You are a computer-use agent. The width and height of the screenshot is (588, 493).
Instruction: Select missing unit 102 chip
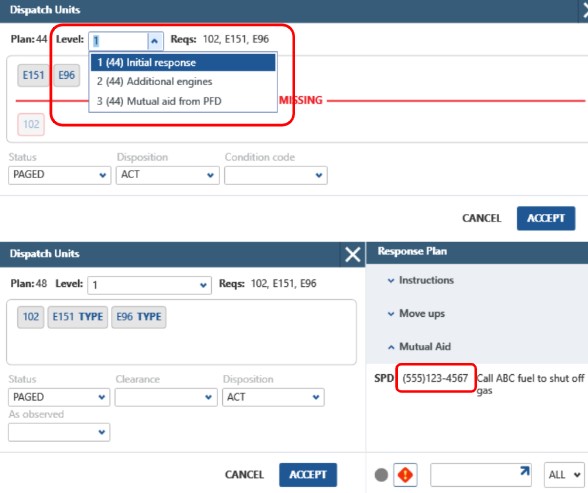[31, 124]
